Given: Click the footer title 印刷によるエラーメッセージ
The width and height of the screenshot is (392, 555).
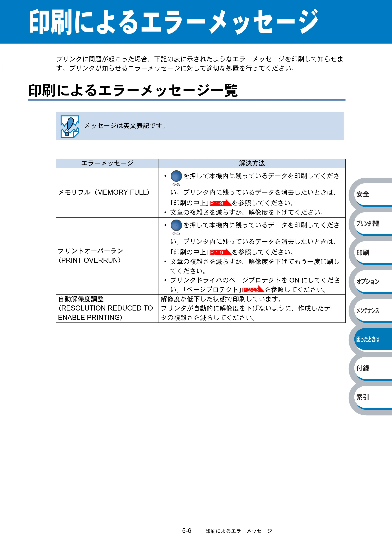Looking at the screenshot, I should pos(239,531).
